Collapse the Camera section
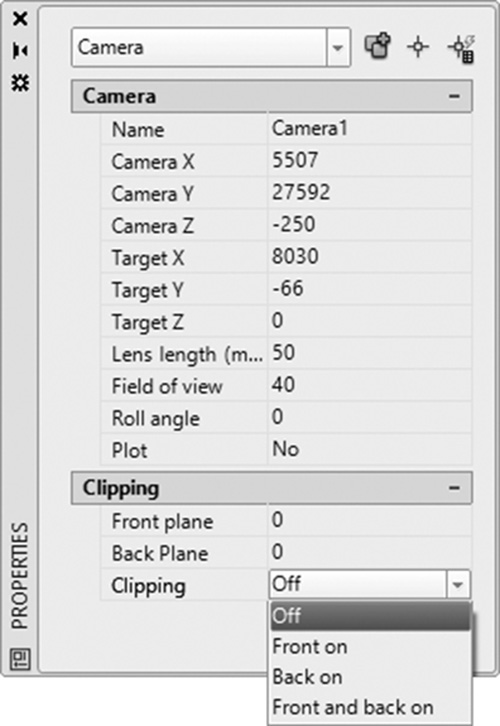 [x=454, y=96]
